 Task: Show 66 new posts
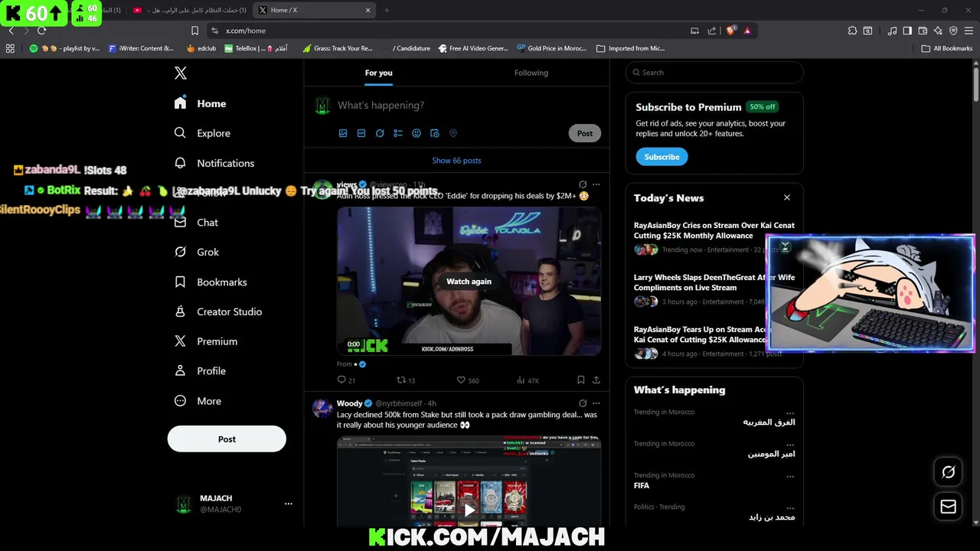point(456,161)
